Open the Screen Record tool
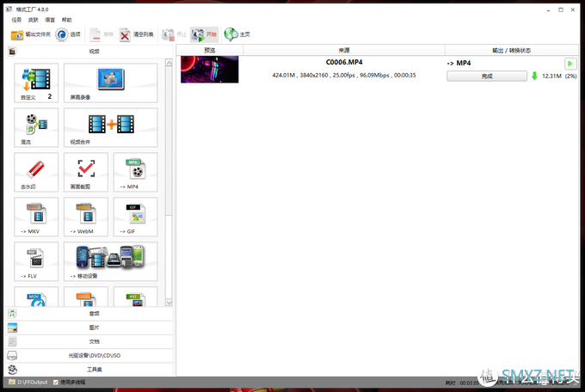 tap(111, 83)
